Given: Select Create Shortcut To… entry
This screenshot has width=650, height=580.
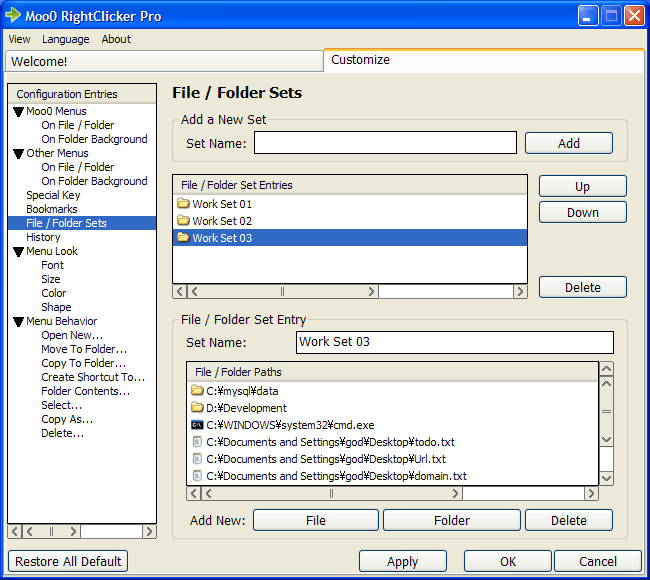Looking at the screenshot, I should click(93, 377).
